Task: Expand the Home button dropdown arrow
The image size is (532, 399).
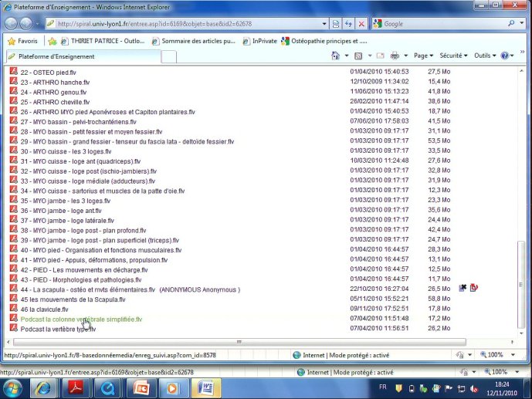Action: 347,56
